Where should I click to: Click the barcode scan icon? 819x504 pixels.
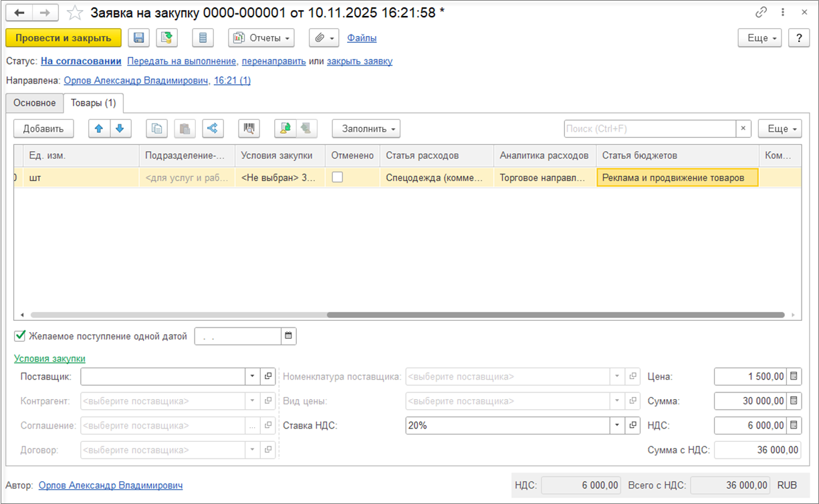(x=249, y=128)
